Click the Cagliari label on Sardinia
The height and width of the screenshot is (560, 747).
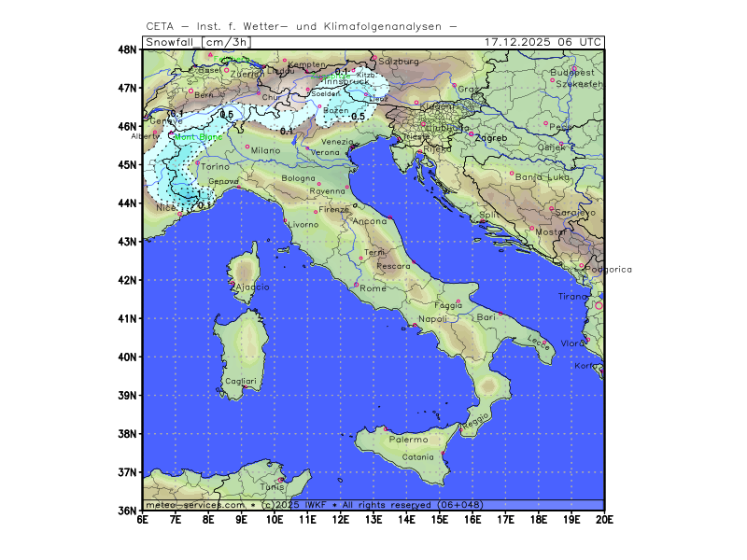240,382
